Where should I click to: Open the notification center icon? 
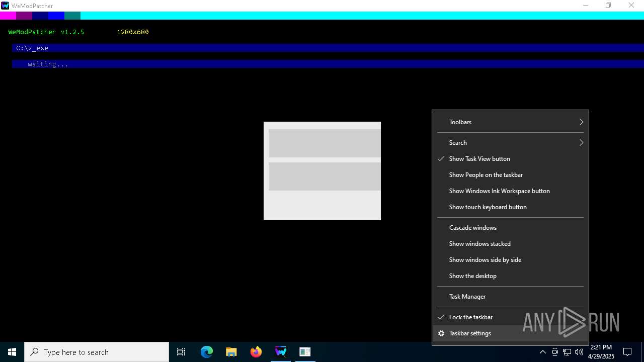point(627,352)
